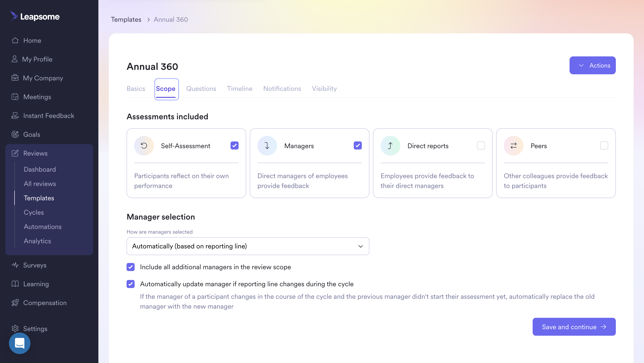Image resolution: width=644 pixels, height=363 pixels.
Task: Switch to the Questions tab
Action: tap(201, 89)
